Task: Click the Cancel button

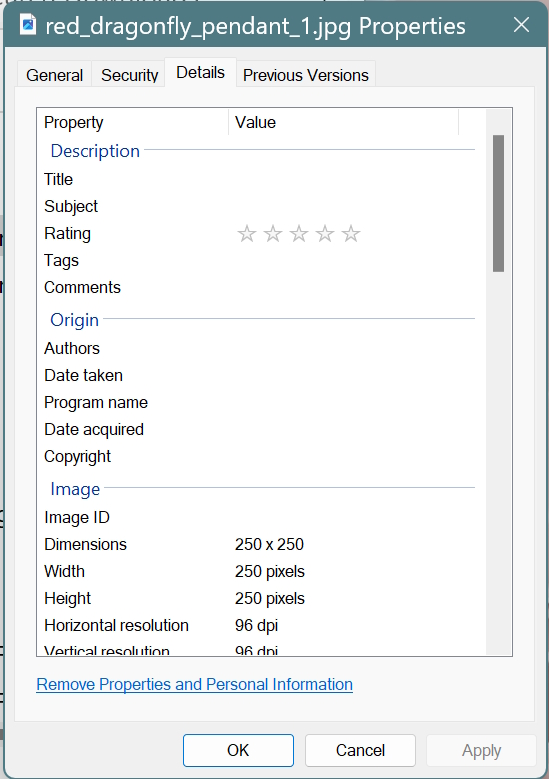Action: 360,750
